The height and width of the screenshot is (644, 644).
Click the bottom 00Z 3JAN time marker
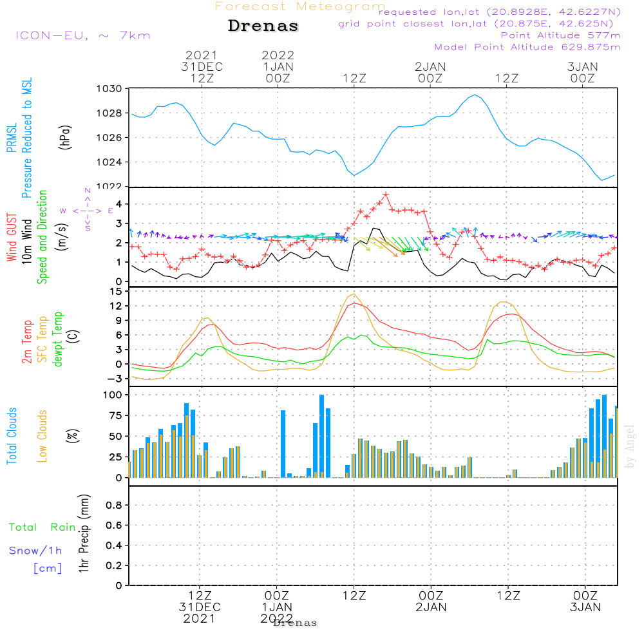tap(585, 601)
